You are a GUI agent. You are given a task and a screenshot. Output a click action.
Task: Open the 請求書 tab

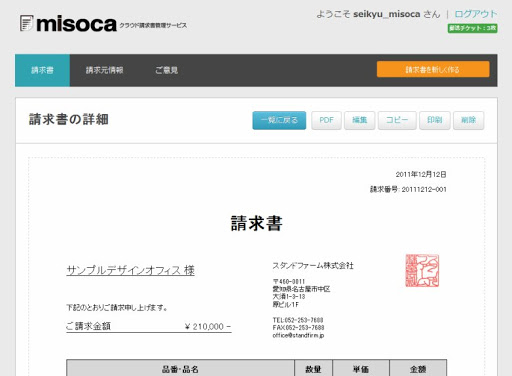point(42,70)
